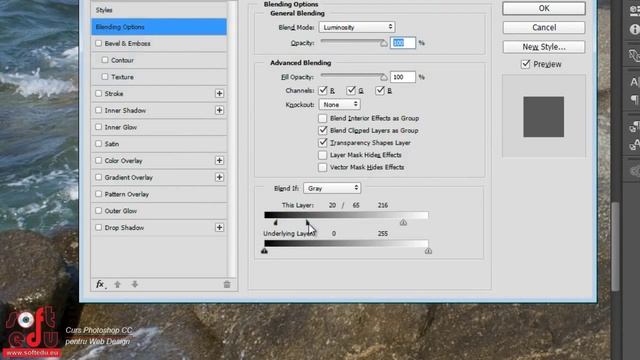Click Underlying Layer black slider handle
This screenshot has width=640, height=360.
pyautogui.click(x=264, y=251)
